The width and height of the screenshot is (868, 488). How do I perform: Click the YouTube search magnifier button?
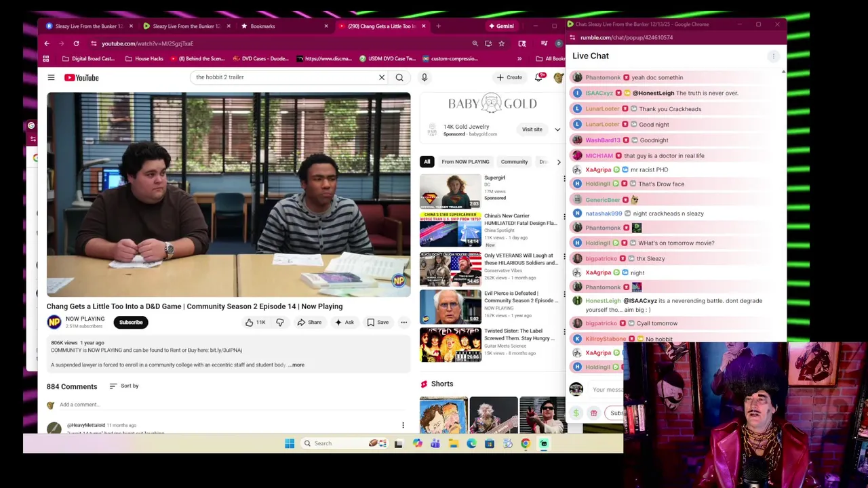click(x=399, y=77)
